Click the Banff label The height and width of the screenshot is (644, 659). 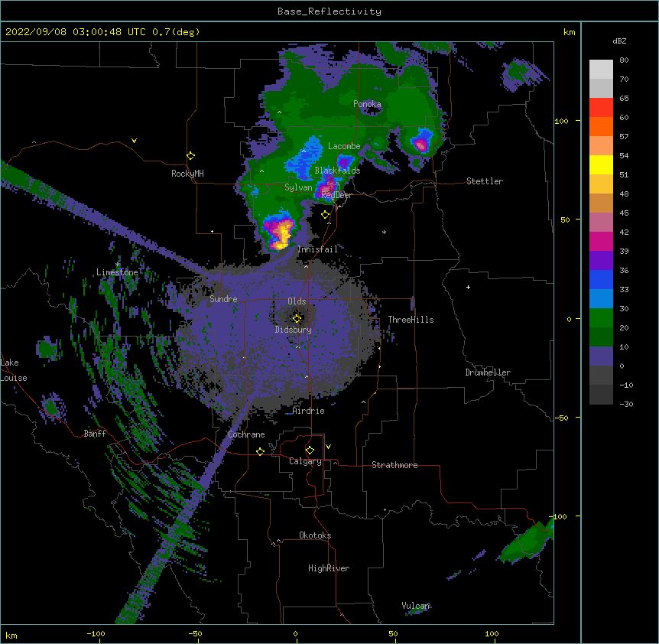point(95,434)
